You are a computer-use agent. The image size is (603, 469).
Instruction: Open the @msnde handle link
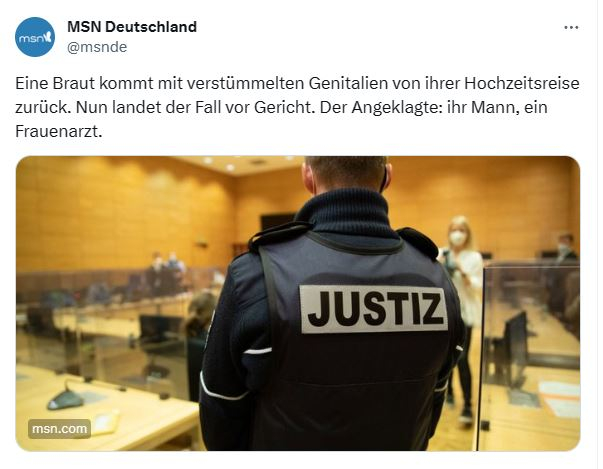point(97,47)
